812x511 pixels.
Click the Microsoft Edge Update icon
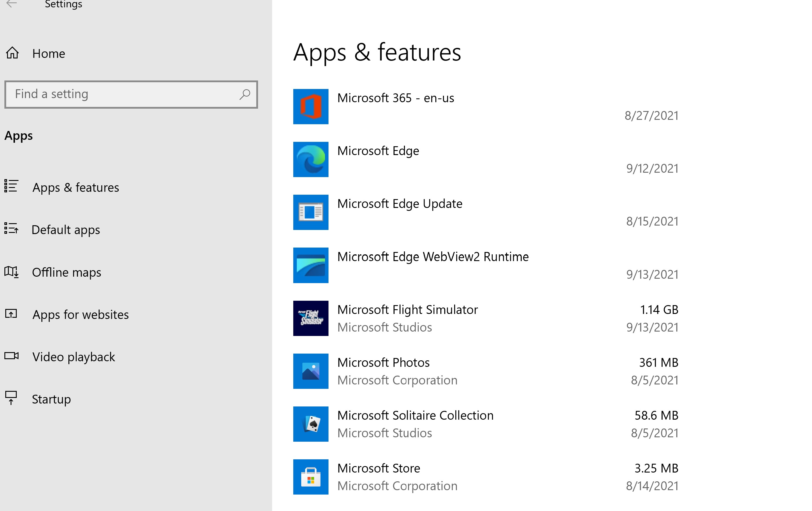pos(311,213)
